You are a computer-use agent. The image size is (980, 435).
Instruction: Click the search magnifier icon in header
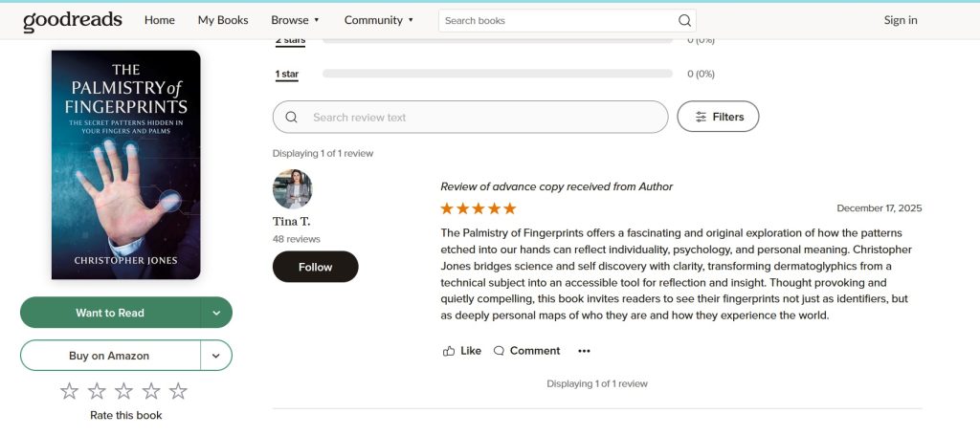684,20
